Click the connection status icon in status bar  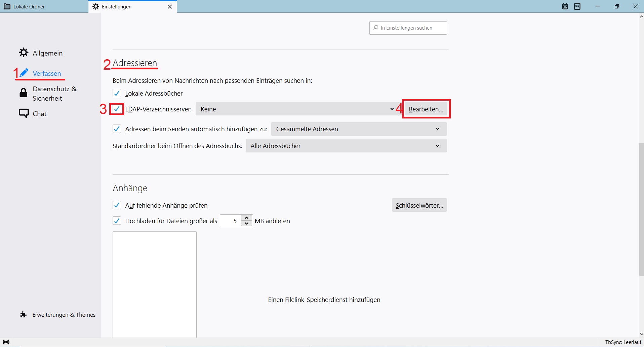(6, 342)
